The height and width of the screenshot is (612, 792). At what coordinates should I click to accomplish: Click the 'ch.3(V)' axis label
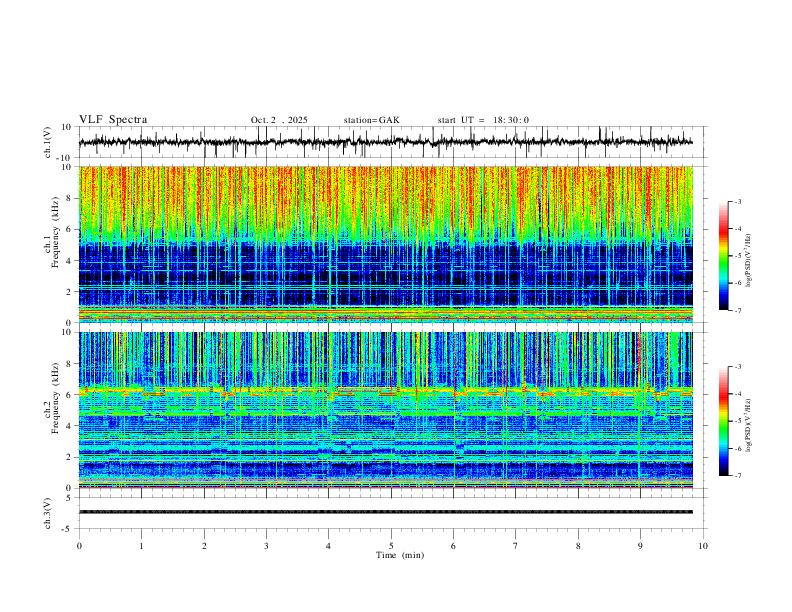pos(48,513)
